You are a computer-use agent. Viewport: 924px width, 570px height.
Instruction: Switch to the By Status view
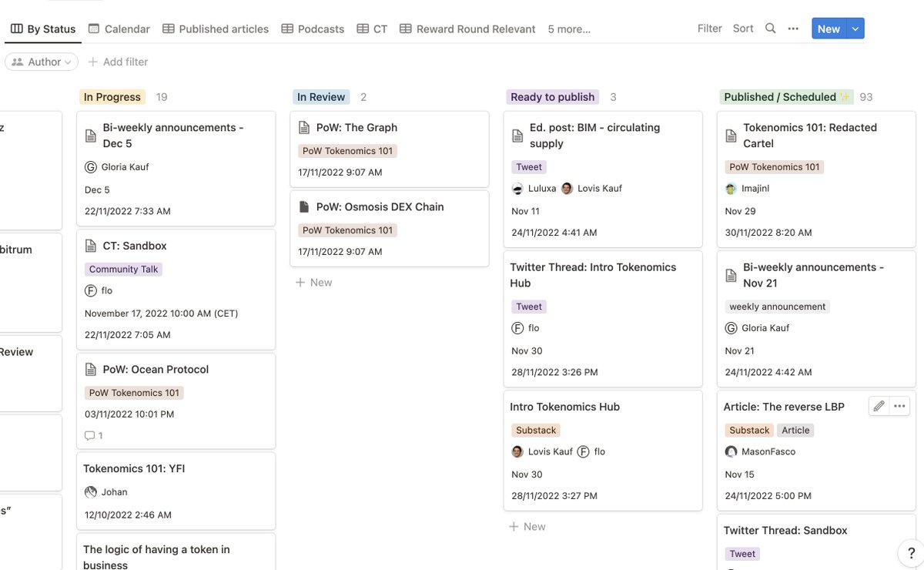[x=43, y=29]
